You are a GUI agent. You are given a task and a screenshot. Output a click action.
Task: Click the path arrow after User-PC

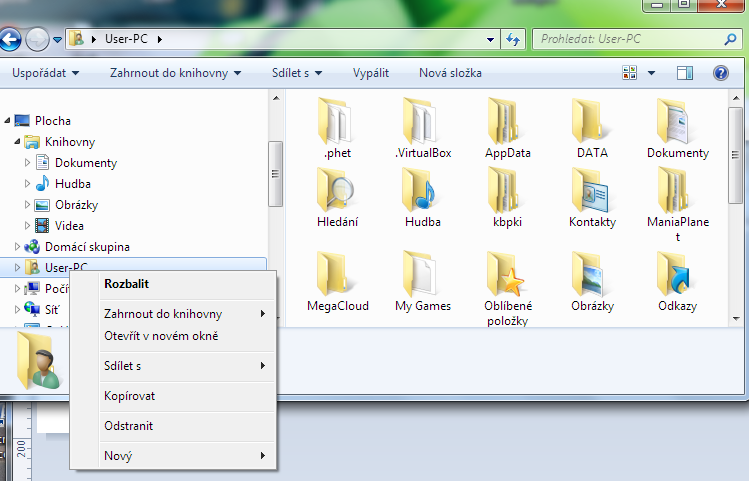pyautogui.click(x=160, y=39)
